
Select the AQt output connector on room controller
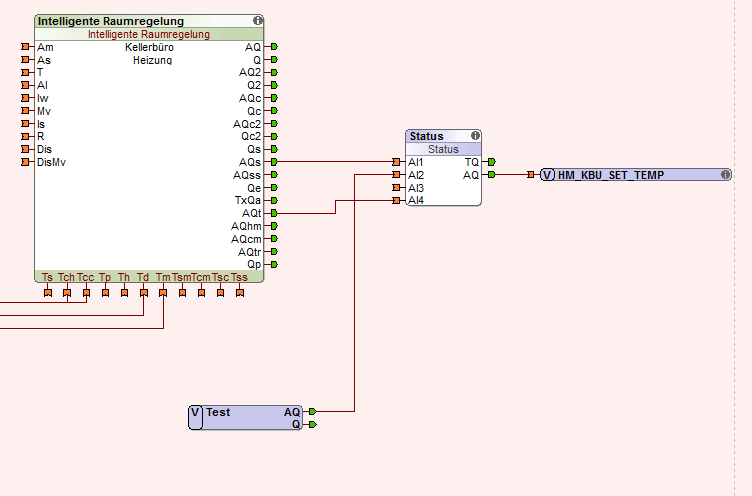click(274, 213)
